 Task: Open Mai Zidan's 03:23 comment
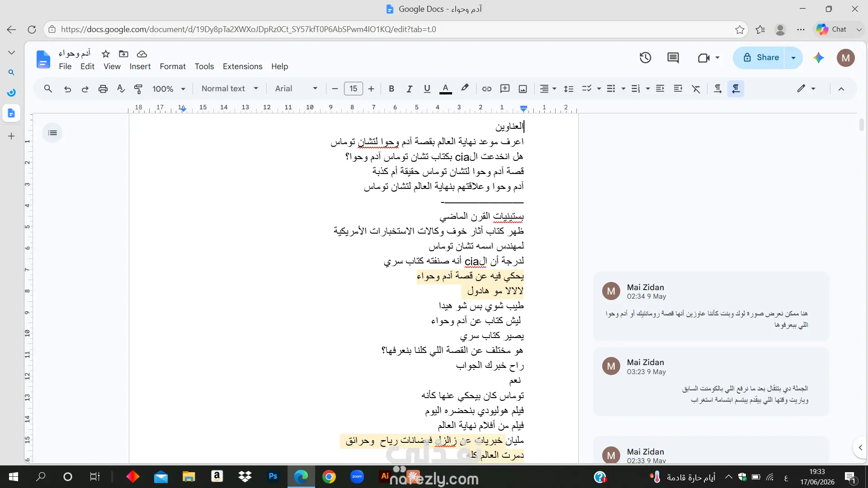coord(711,381)
